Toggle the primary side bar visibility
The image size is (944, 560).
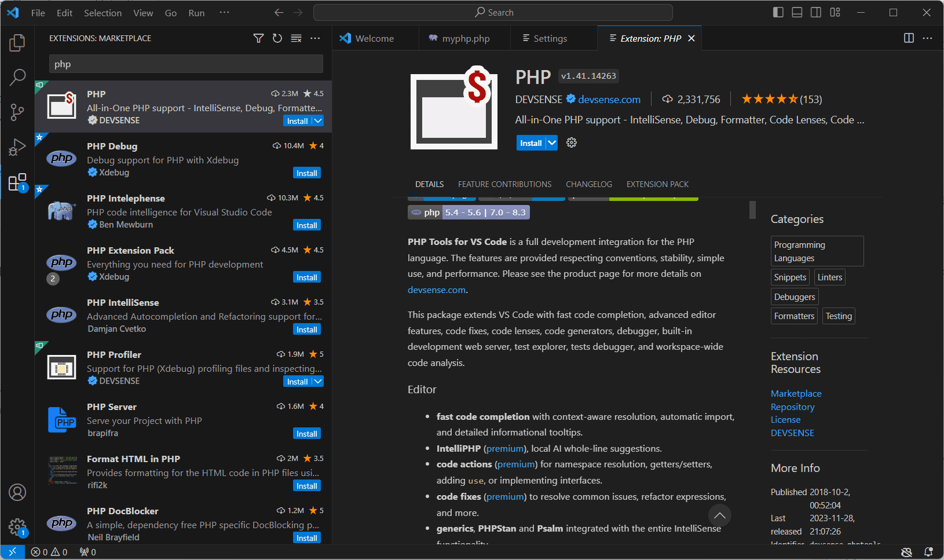(778, 12)
